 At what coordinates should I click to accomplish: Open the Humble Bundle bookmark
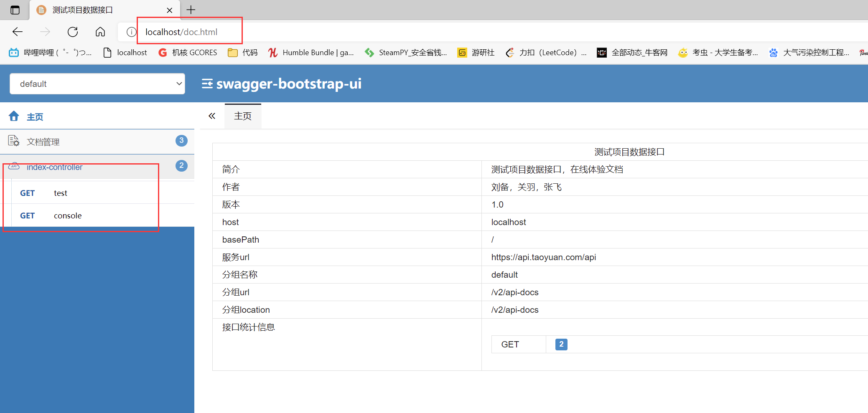pyautogui.click(x=311, y=53)
